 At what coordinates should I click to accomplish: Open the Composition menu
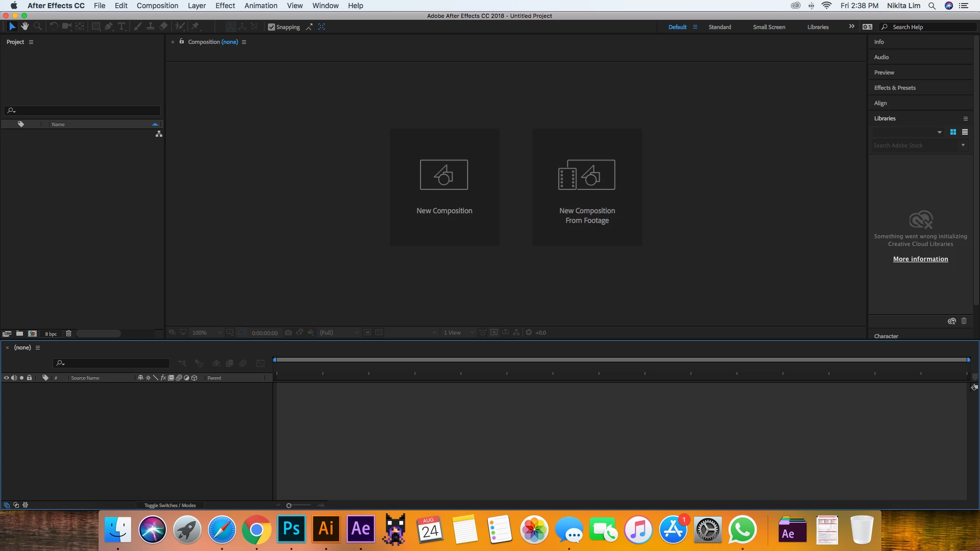click(x=157, y=6)
